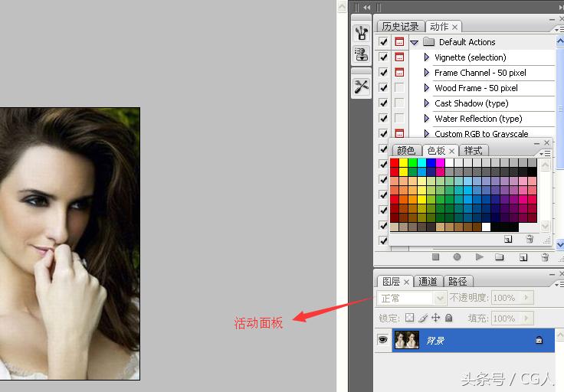Click the stop recording button in Actions
The height and width of the screenshot is (392, 564).
tap(435, 257)
